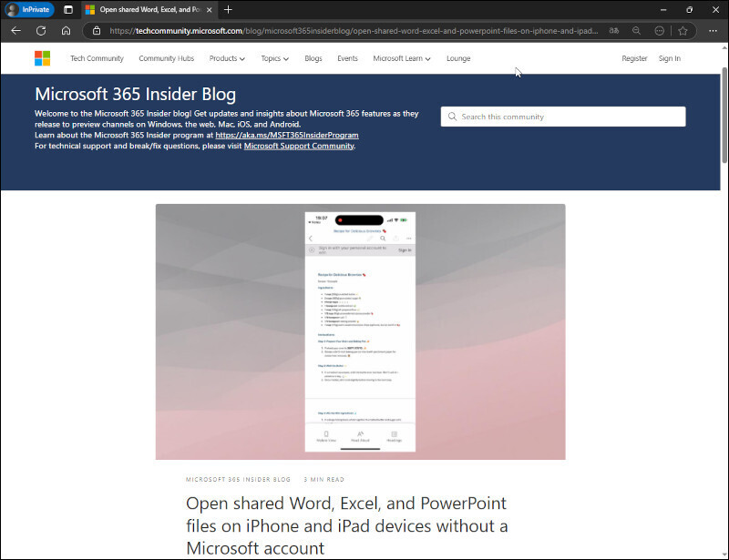Click the Register link
The height and width of the screenshot is (560, 729).
(634, 58)
